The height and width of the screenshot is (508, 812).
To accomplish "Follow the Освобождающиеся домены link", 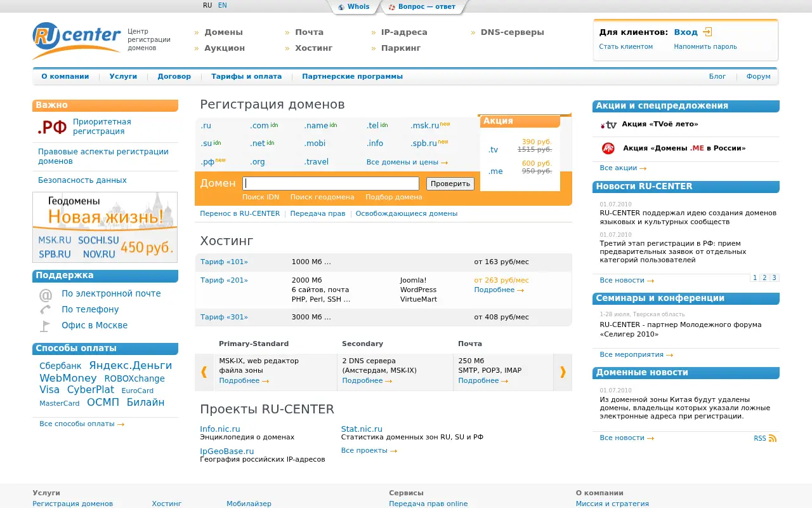I will pyautogui.click(x=407, y=214).
